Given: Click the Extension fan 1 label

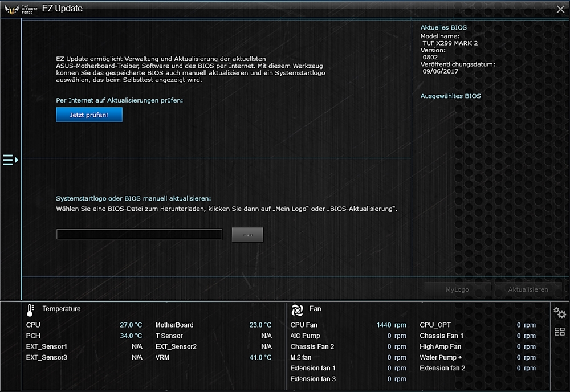Looking at the screenshot, I should coord(312,368).
